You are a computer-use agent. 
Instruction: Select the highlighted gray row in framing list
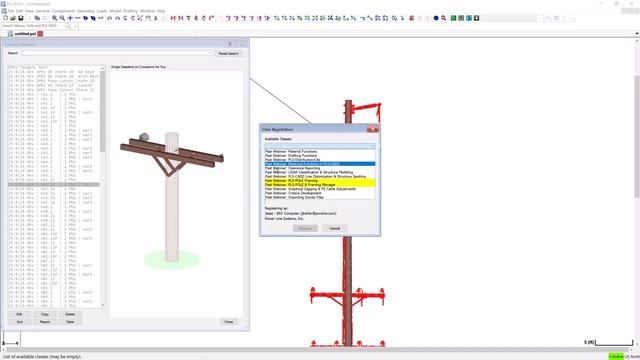click(x=53, y=184)
